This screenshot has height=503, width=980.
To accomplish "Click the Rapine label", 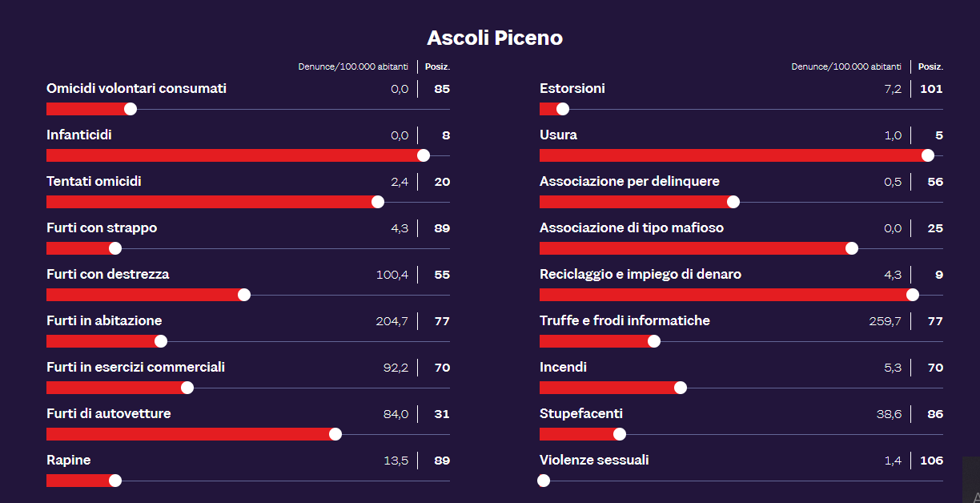I will tap(69, 461).
